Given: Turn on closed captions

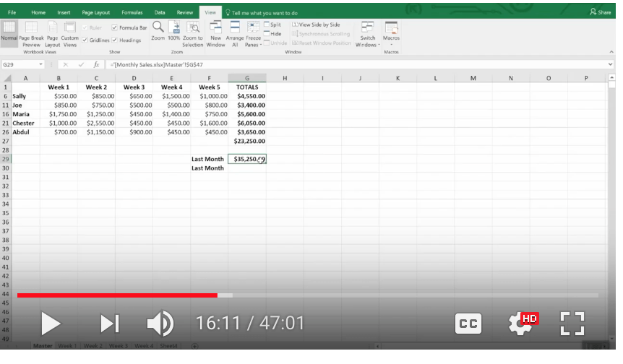Looking at the screenshot, I should click(468, 324).
